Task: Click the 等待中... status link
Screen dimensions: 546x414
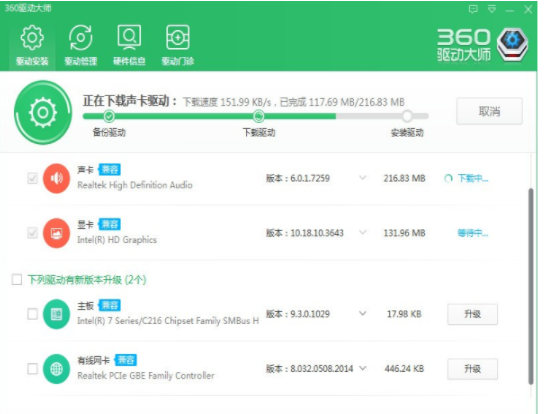Action: click(473, 233)
